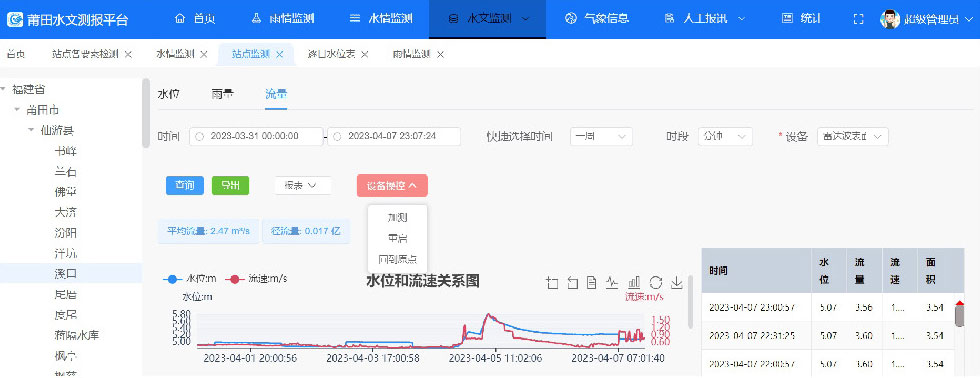
Task: Choose 加测 from the device menu
Action: point(398,217)
